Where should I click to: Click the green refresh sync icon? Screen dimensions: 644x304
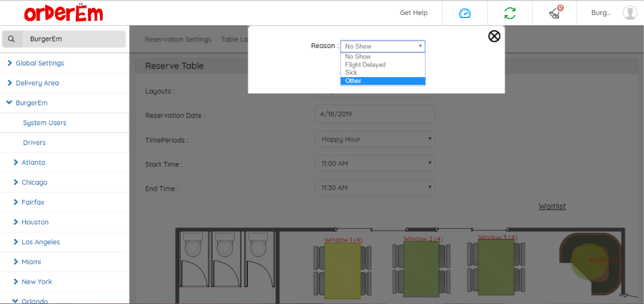click(510, 13)
